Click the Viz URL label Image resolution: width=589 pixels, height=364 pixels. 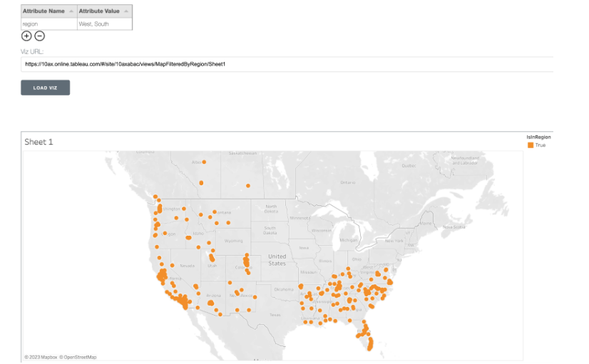pyautogui.click(x=33, y=51)
